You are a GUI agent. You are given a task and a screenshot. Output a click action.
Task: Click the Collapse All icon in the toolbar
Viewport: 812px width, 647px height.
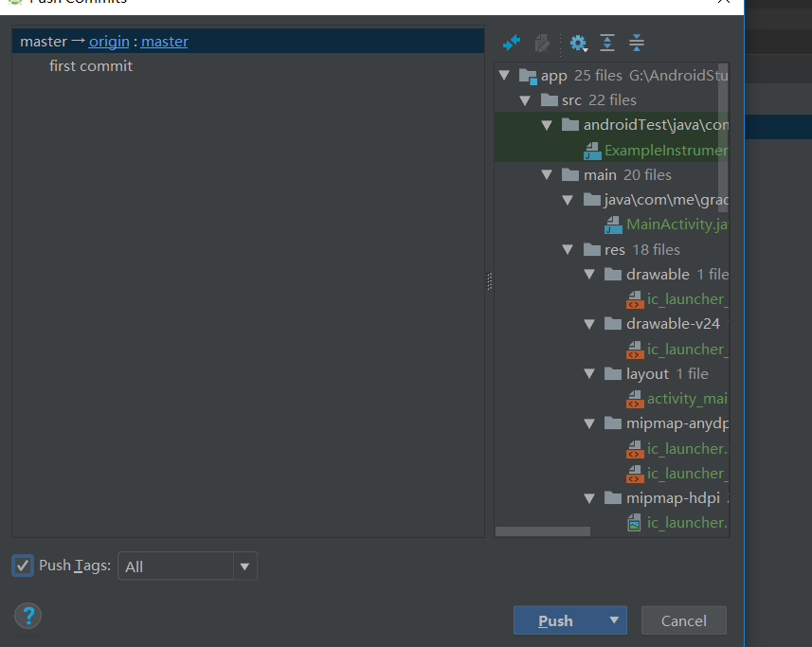pos(635,43)
